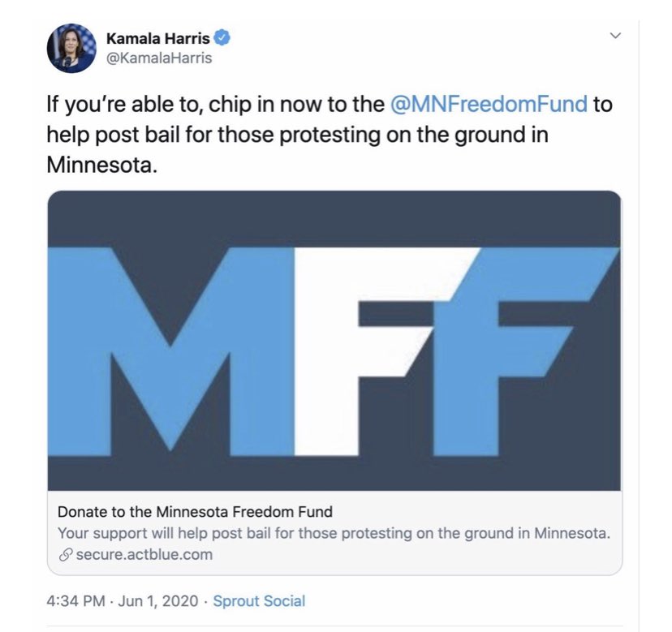Click the Donate to Minnesota Freedom Fund title
This screenshot has height=632, width=672.
[x=195, y=513]
